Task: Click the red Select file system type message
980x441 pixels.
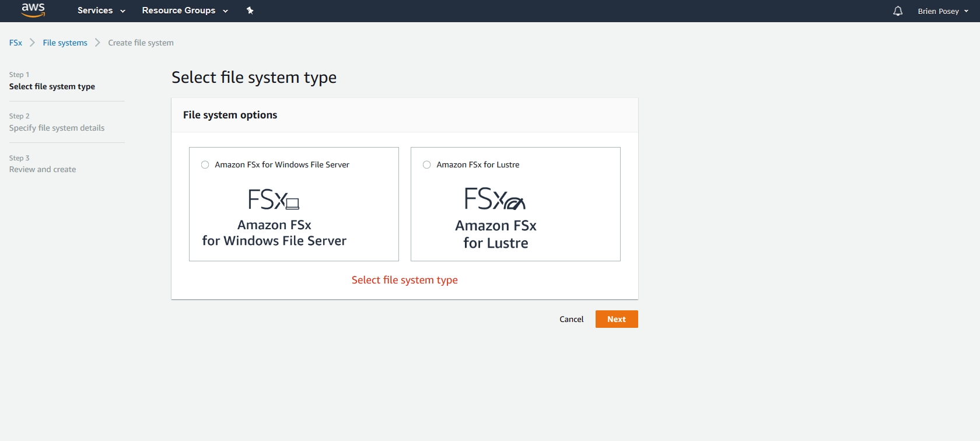Action: 405,280
